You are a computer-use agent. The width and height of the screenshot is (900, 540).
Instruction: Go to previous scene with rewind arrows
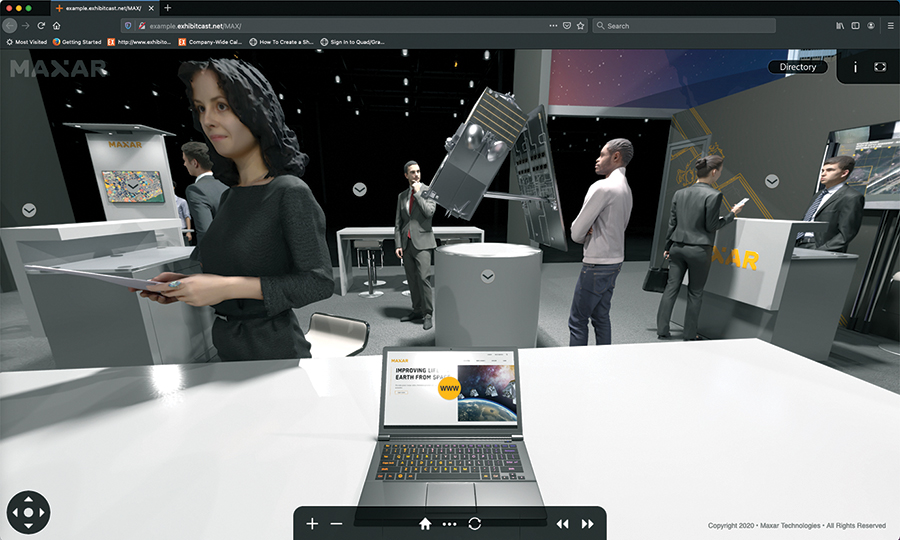tap(562, 524)
